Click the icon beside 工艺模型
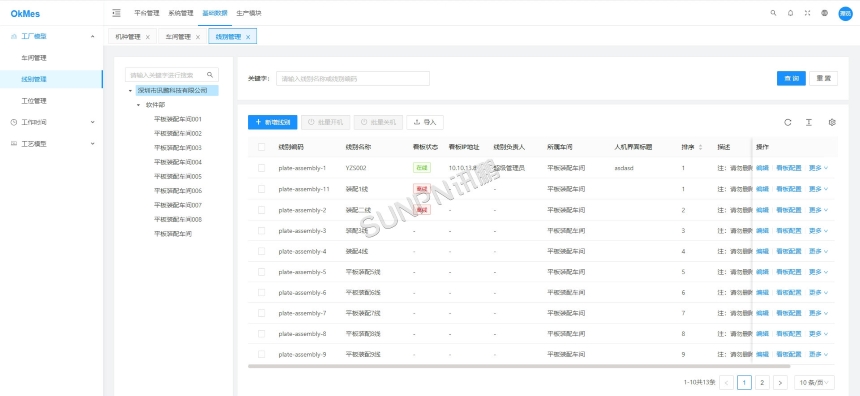 [14, 144]
